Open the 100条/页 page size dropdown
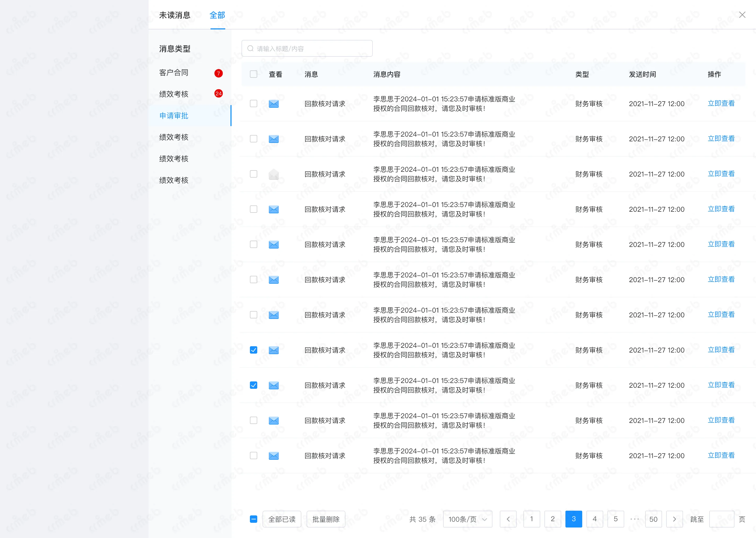Viewport: 756px width, 538px height. tap(467, 519)
